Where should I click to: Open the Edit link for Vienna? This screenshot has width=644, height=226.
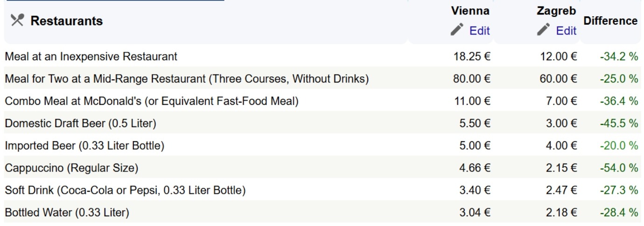click(479, 31)
